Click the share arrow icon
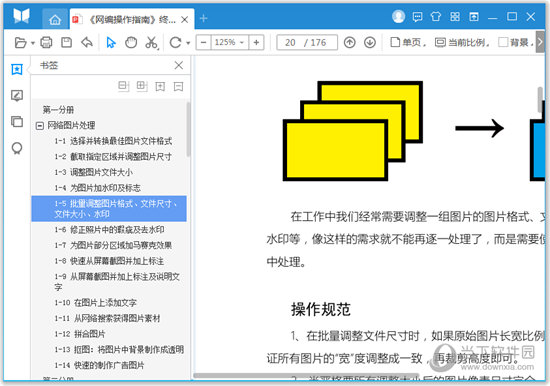 pos(87,42)
